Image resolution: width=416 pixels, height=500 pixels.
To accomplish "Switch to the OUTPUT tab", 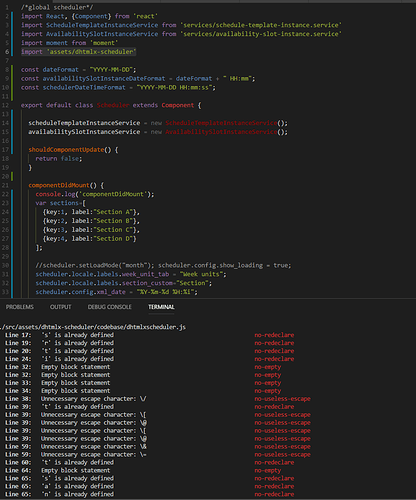I will 61,307.
